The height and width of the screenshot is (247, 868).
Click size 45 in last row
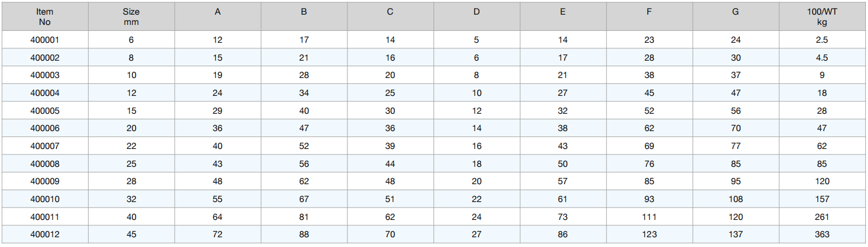click(x=131, y=235)
